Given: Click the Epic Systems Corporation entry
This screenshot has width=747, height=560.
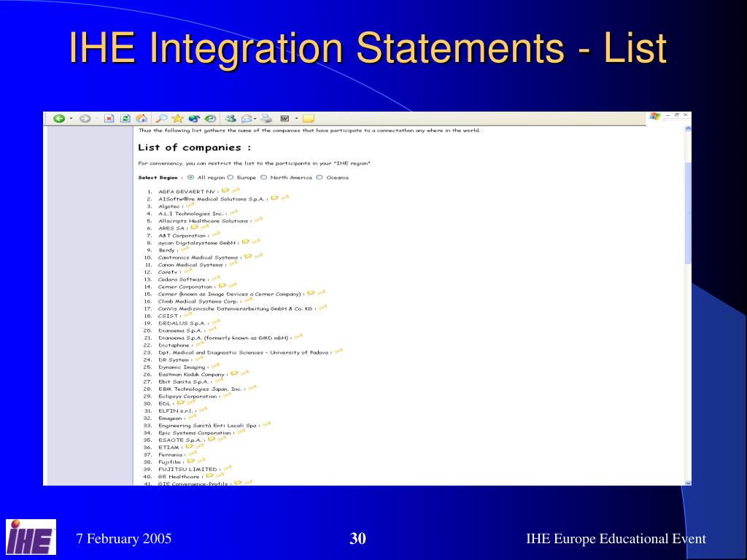Looking at the screenshot, I should 195,433.
